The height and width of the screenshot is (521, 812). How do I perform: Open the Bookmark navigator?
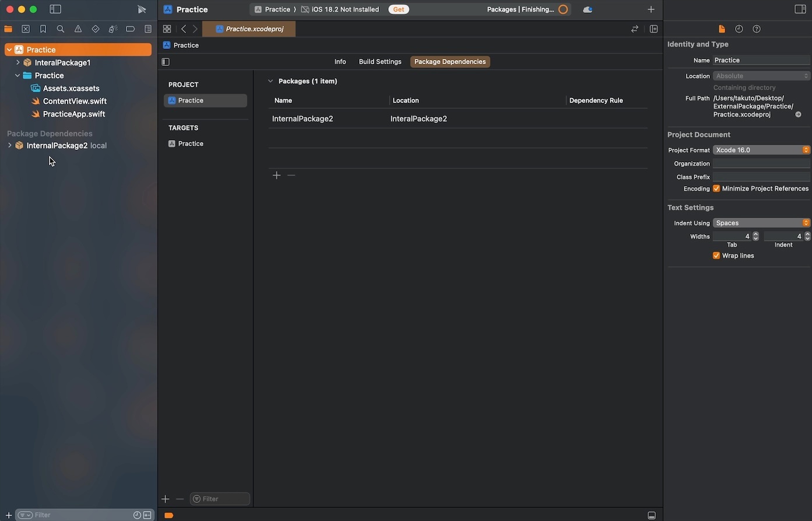43,29
